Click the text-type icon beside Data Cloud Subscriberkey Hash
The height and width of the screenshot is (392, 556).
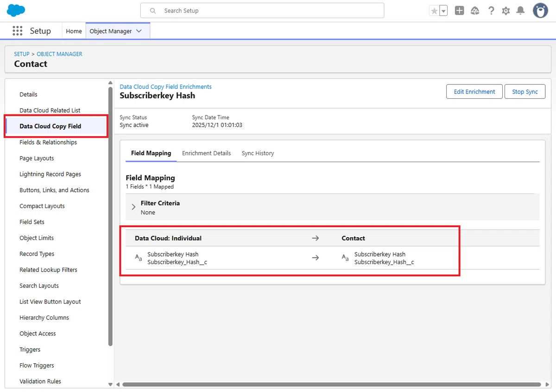pos(139,258)
